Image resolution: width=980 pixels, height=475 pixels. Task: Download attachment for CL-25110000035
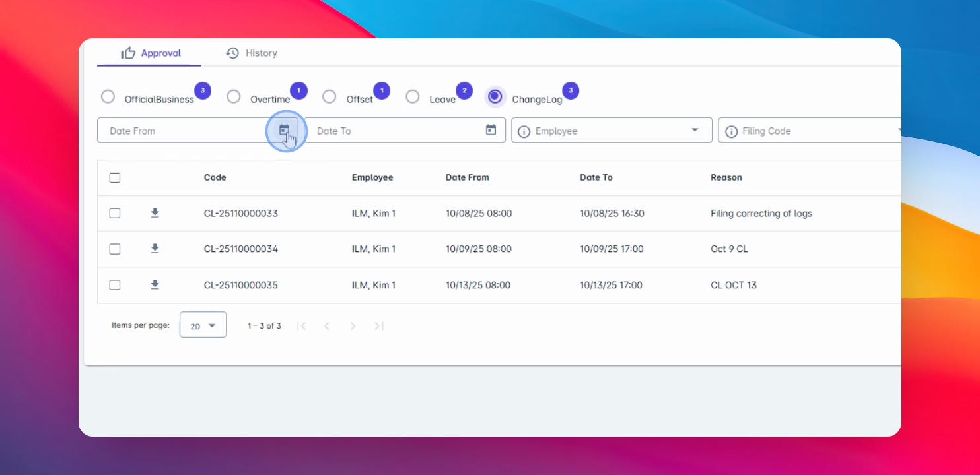click(155, 285)
